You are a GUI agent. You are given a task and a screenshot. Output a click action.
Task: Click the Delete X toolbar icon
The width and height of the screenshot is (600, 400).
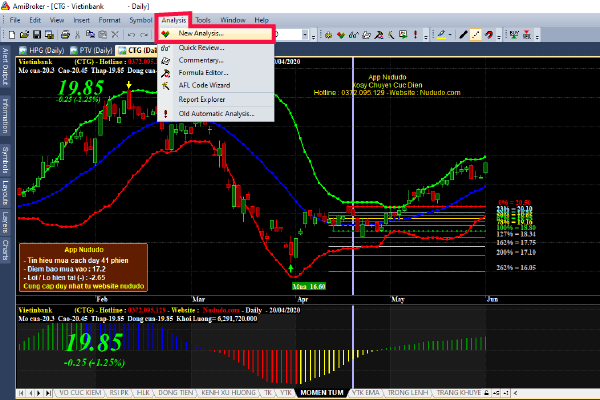click(115, 35)
